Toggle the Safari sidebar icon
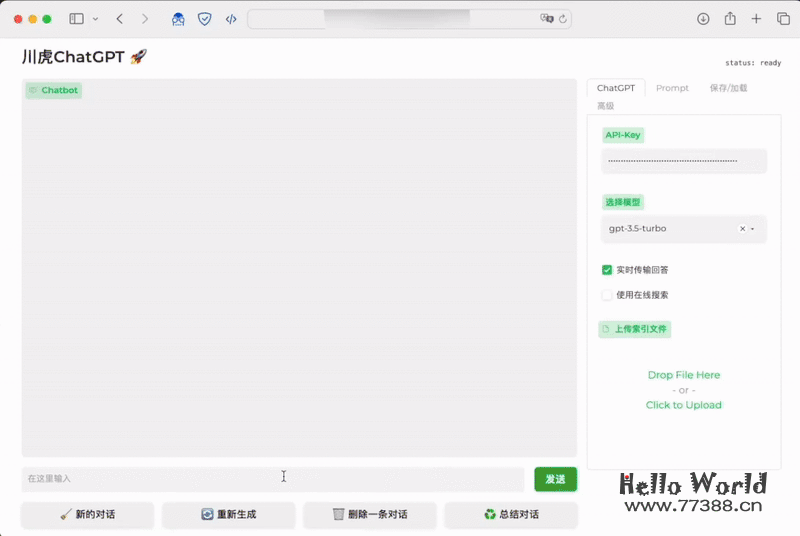The image size is (800, 536). 77,19
